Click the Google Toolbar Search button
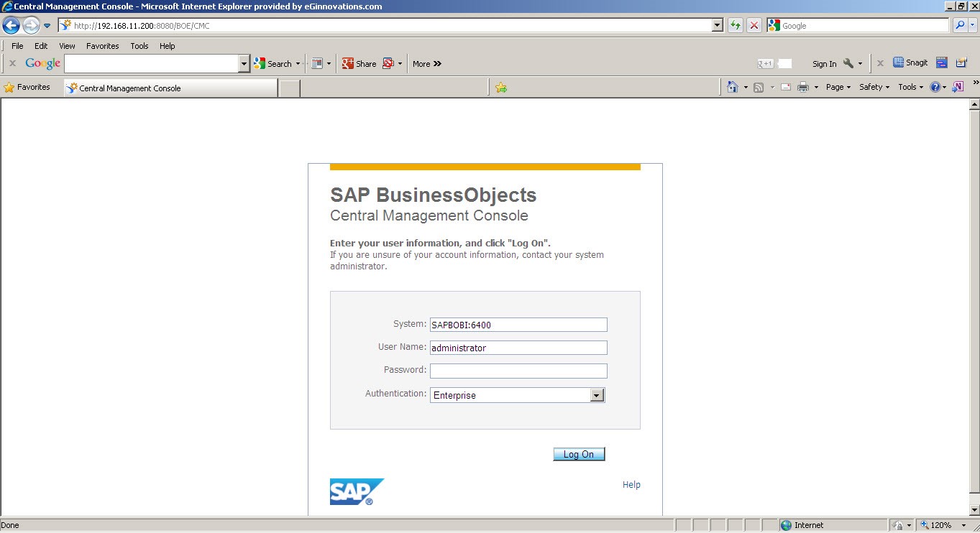This screenshot has height=533, width=980. click(273, 63)
